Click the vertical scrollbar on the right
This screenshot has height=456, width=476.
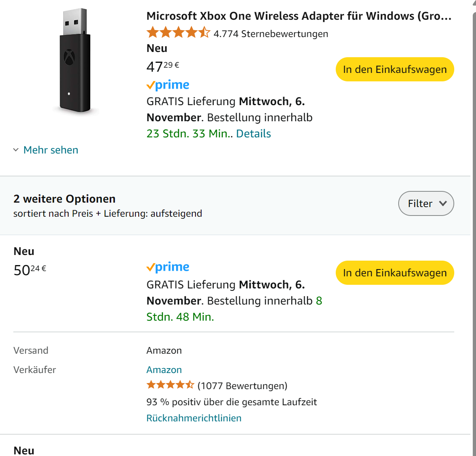473,226
